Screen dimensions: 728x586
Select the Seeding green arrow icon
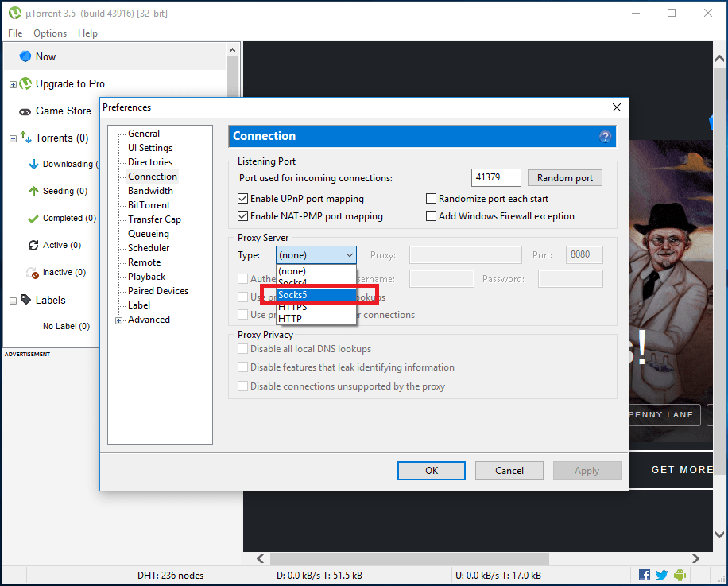(x=33, y=191)
